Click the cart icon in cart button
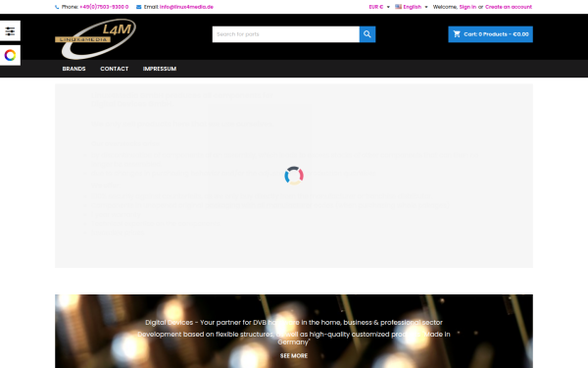This screenshot has height=368, width=588. [x=457, y=33]
